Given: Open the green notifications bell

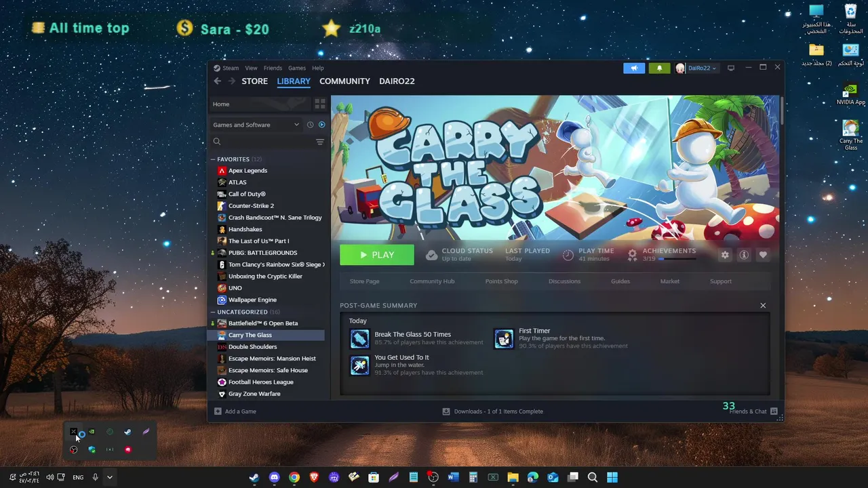Looking at the screenshot, I should [659, 68].
